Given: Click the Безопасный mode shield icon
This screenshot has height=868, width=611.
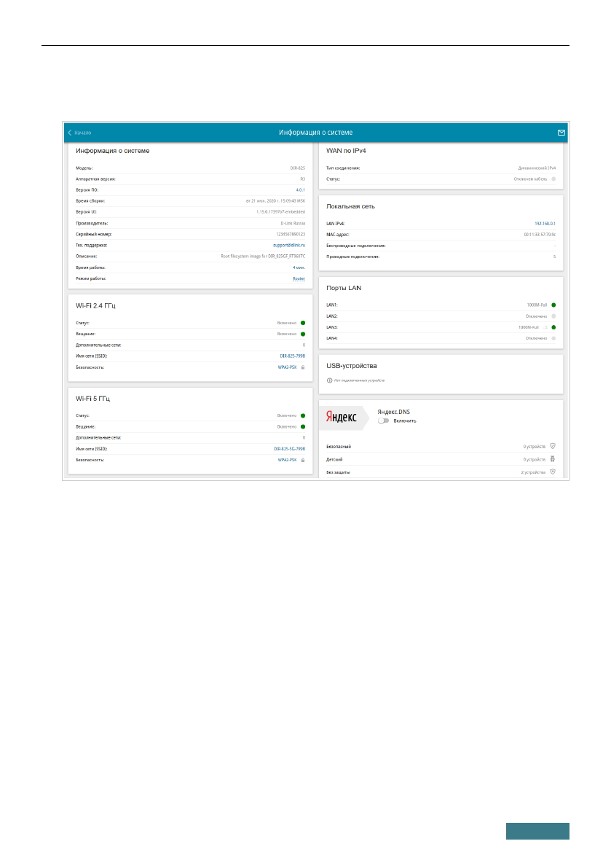Looking at the screenshot, I should point(553,445).
